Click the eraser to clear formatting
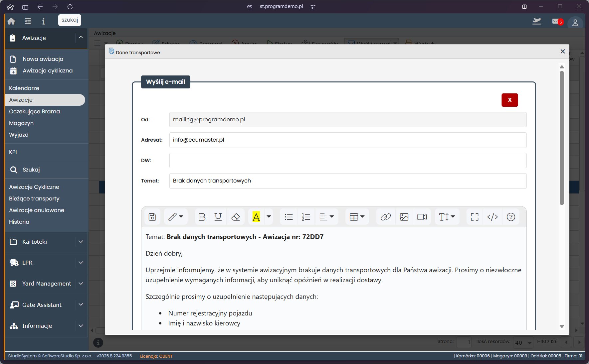This screenshot has width=589, height=364. pos(236,217)
